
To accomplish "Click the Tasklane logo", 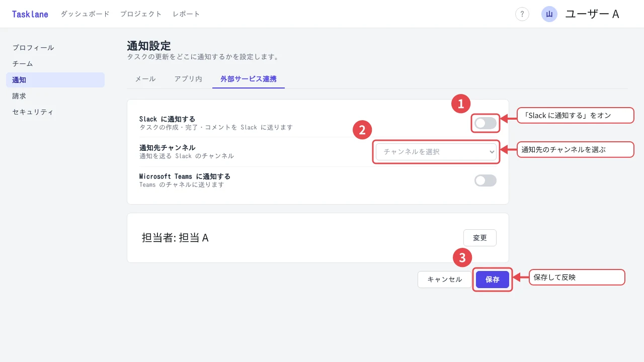I will coord(30,14).
